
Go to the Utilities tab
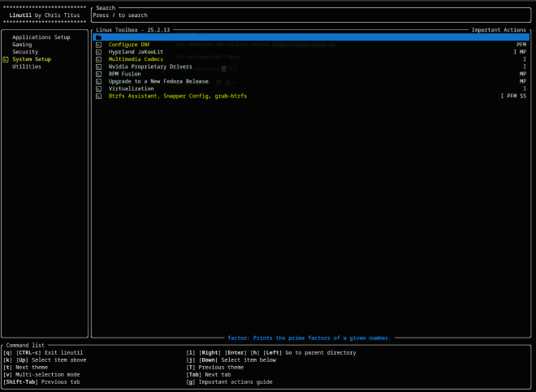point(27,67)
